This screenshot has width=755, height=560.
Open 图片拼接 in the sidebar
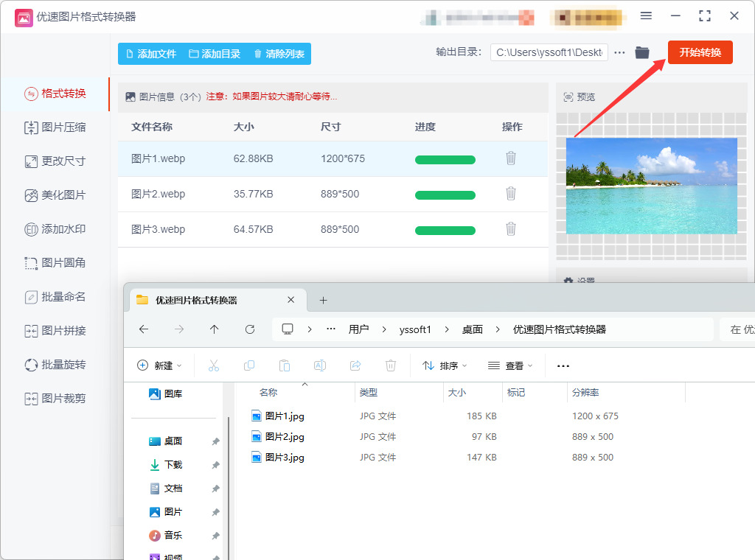[x=55, y=331]
